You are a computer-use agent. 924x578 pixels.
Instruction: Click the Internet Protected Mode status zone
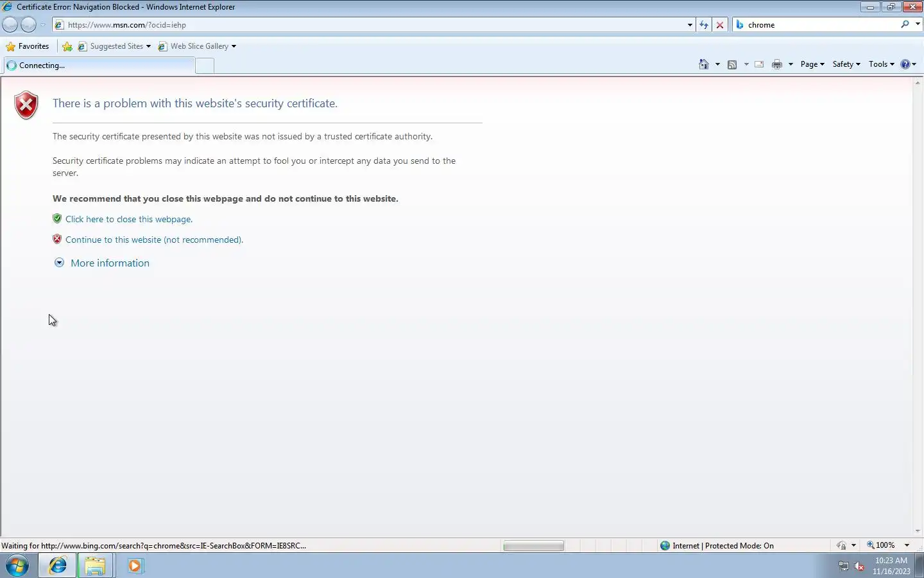tap(723, 546)
